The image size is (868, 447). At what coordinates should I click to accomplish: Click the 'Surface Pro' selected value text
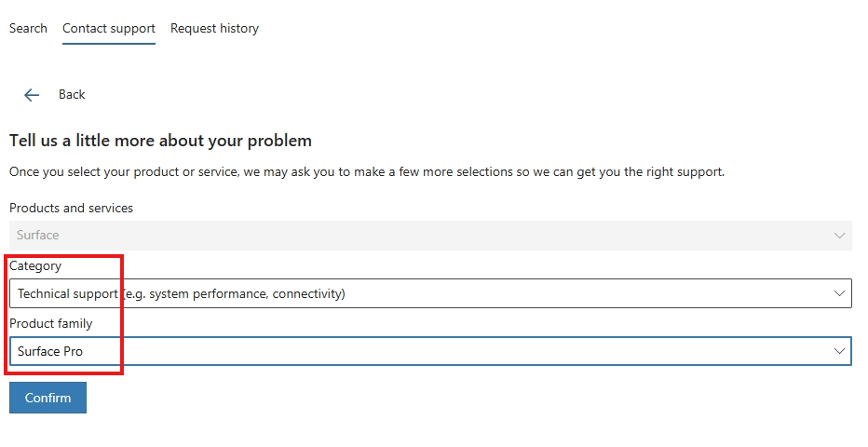50,351
